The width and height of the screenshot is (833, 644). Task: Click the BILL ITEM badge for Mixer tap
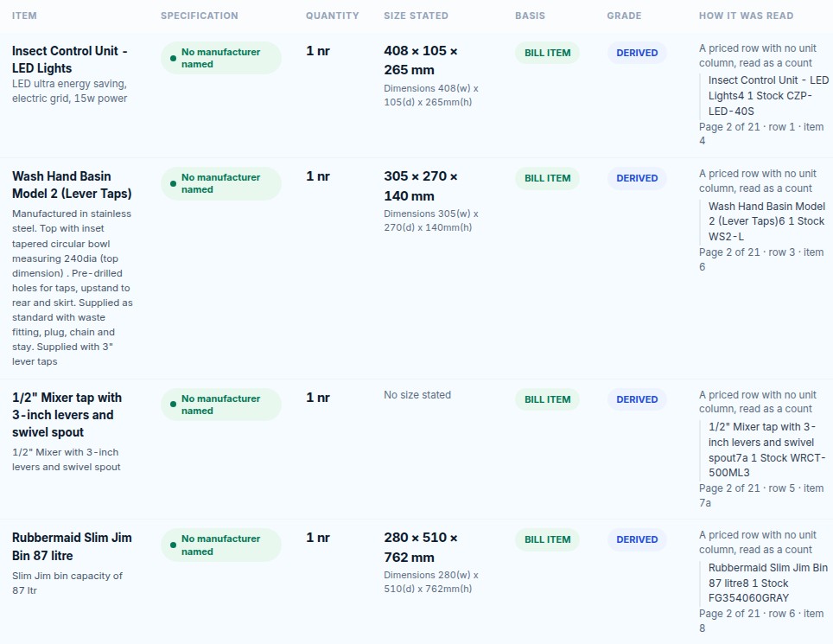(547, 399)
